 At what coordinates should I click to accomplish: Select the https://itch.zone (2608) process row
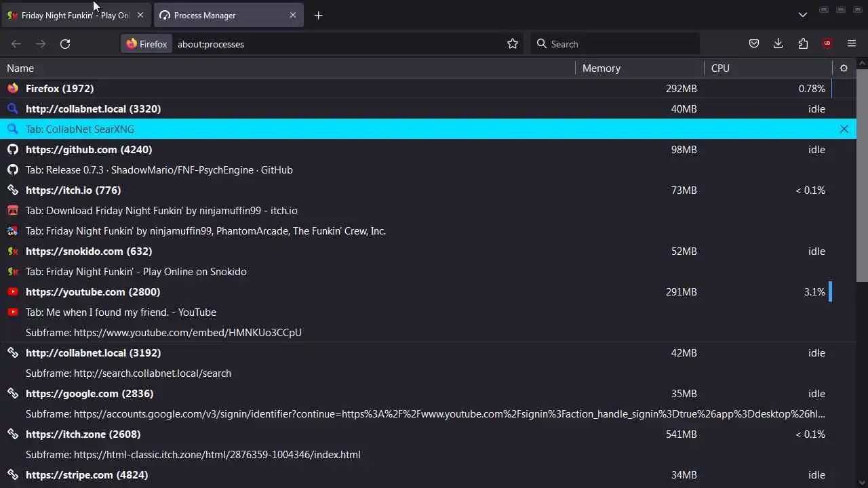click(428, 434)
